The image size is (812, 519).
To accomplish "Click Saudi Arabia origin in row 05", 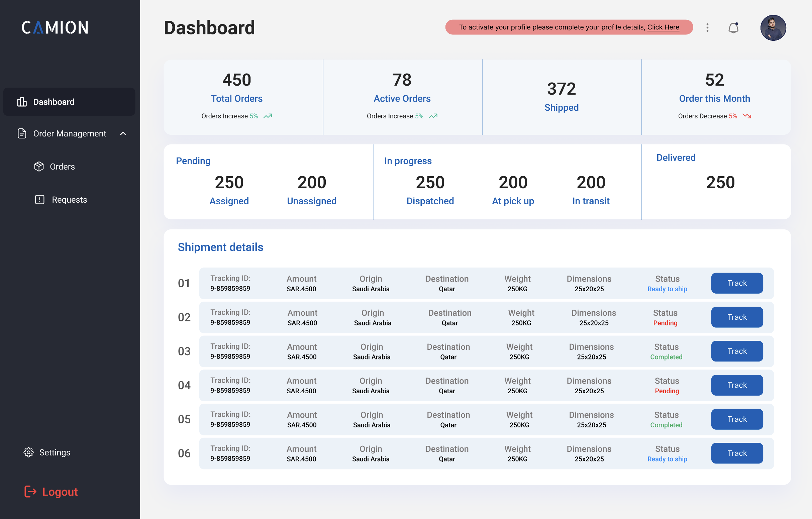I will [372, 425].
